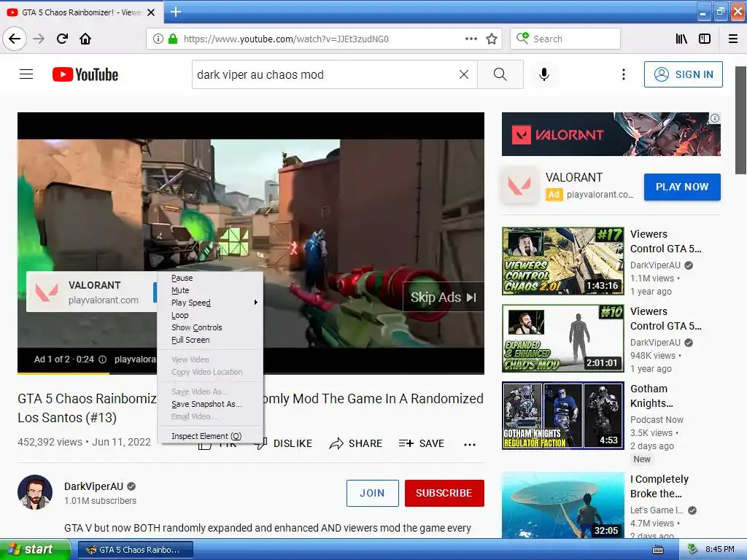Click ad info icon on Valorant banner

(x=715, y=118)
